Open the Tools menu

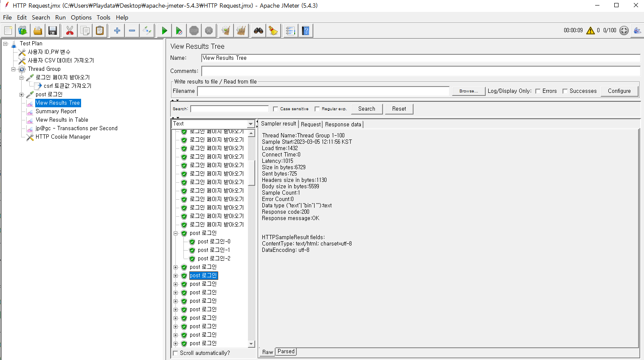coord(103,17)
